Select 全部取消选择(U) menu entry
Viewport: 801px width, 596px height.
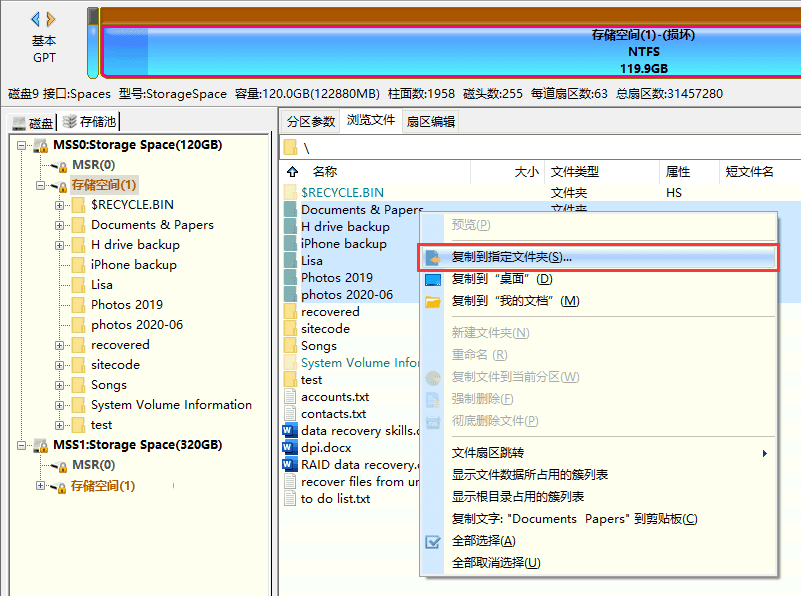tap(598, 563)
